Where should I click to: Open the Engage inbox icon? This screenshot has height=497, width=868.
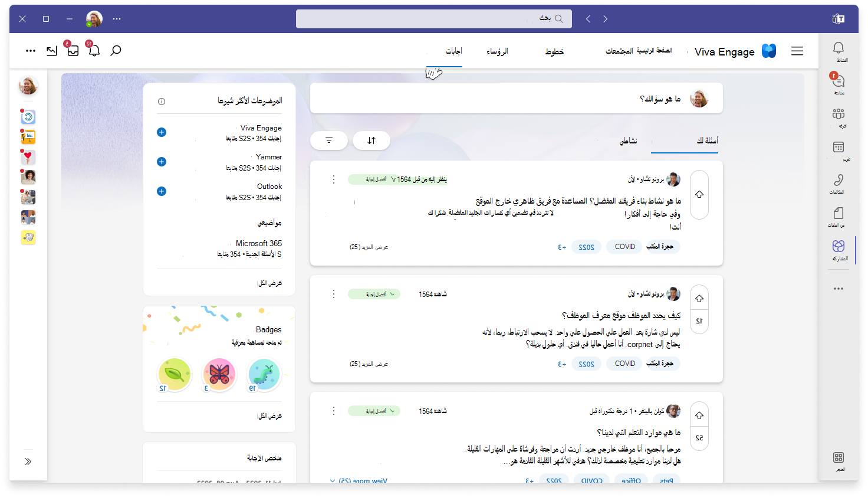click(73, 51)
